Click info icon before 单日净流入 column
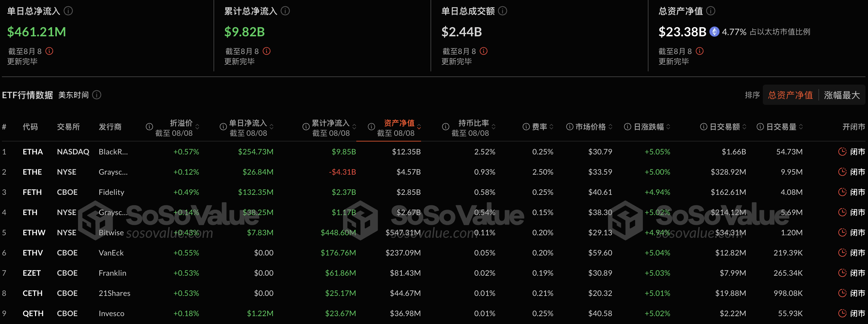Screen dimensions: 868x324 pos(223,127)
